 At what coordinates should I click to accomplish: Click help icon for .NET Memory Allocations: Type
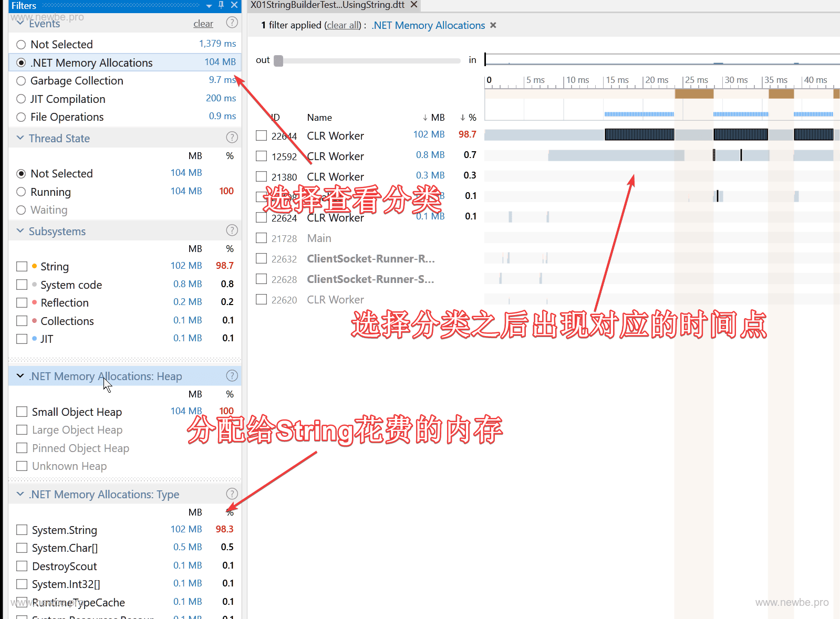pos(232,494)
